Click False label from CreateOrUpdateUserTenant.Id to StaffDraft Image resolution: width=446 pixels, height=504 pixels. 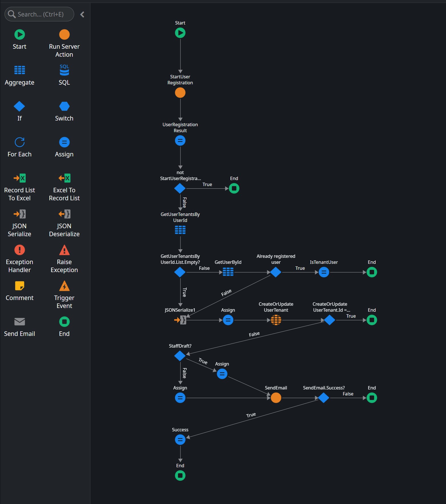254,334
